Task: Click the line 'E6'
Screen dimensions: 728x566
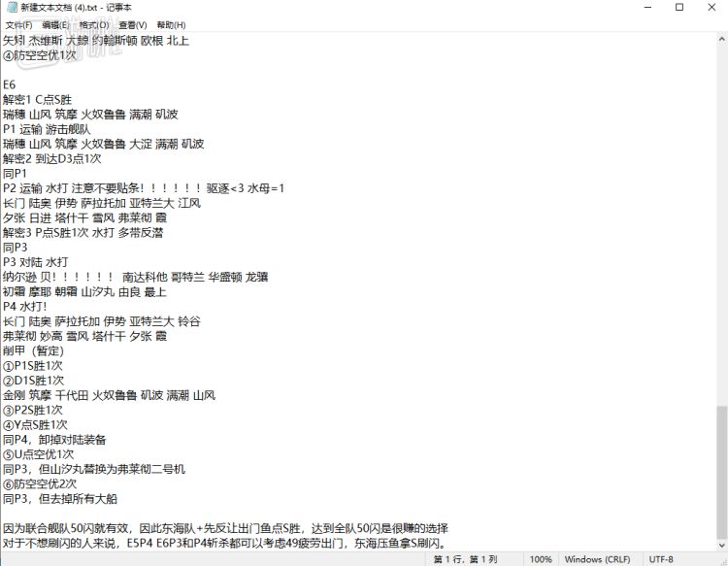Action: 10,84
